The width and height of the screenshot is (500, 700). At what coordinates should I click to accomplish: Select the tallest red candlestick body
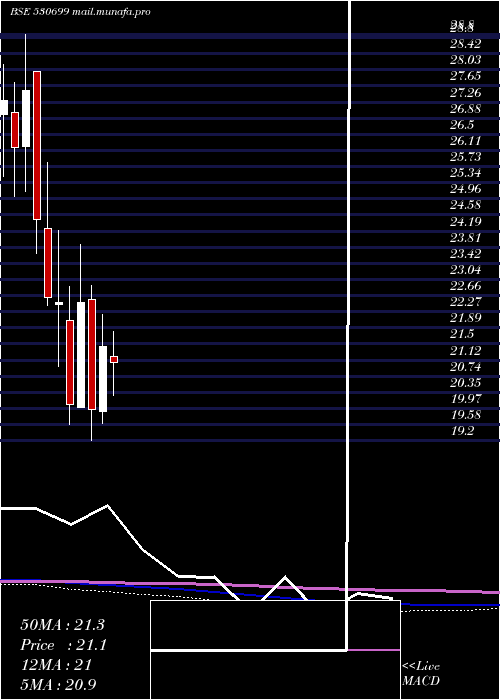tap(37, 145)
